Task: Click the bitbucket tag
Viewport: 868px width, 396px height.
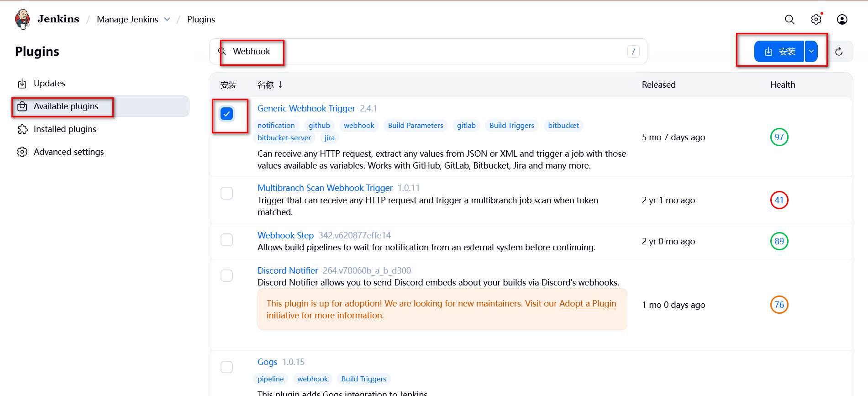Action: pyautogui.click(x=563, y=125)
